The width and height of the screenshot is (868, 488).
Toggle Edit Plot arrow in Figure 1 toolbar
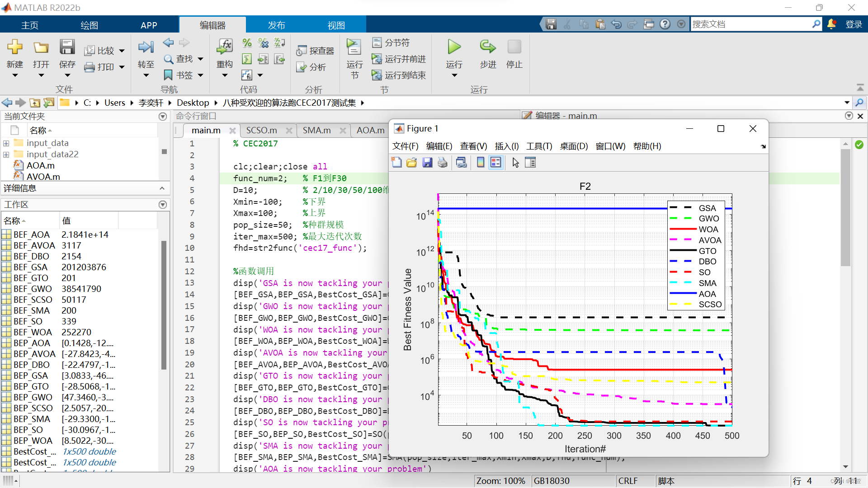515,162
